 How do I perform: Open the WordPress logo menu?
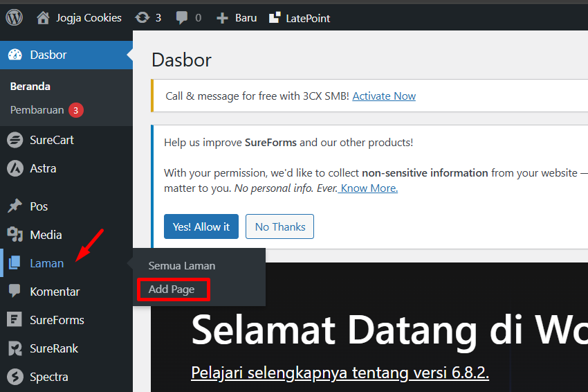click(15, 17)
